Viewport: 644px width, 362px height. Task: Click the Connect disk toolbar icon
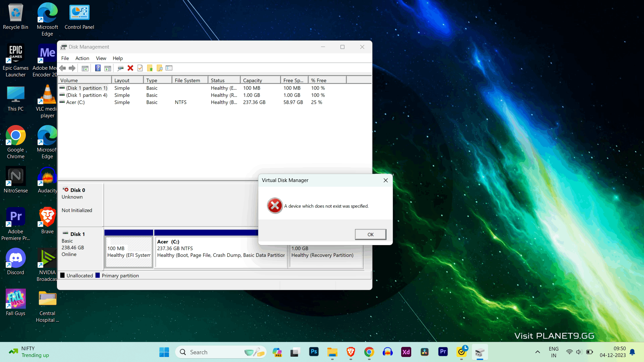point(120,68)
